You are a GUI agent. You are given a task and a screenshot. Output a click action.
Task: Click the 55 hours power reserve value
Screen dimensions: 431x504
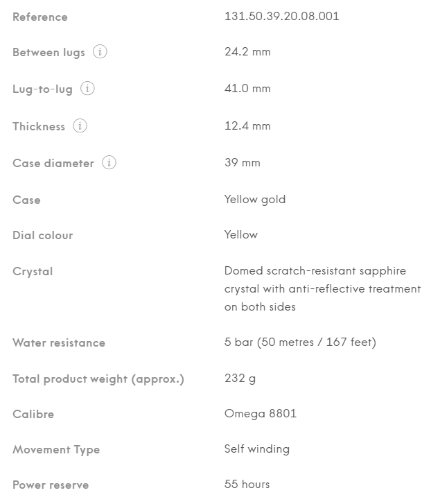coord(247,484)
